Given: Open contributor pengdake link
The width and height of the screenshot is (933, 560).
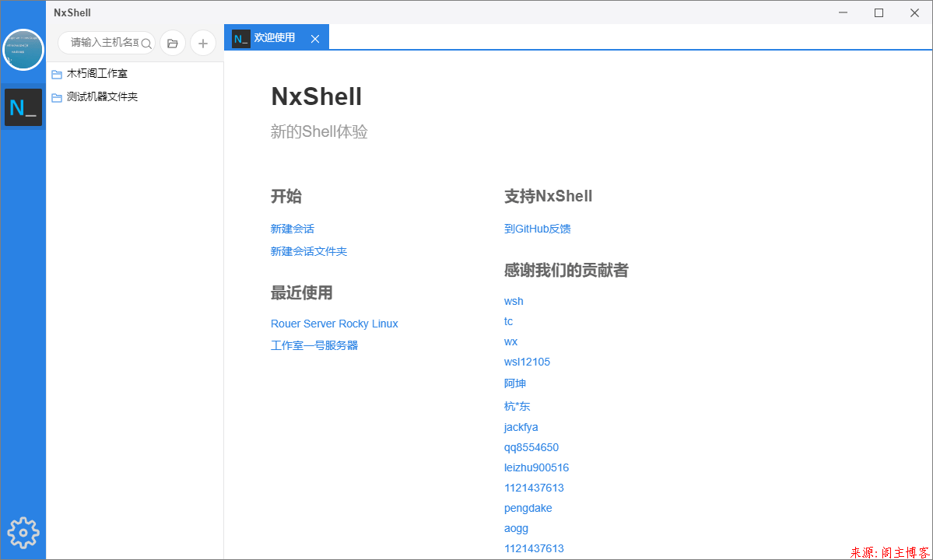Looking at the screenshot, I should 528,509.
